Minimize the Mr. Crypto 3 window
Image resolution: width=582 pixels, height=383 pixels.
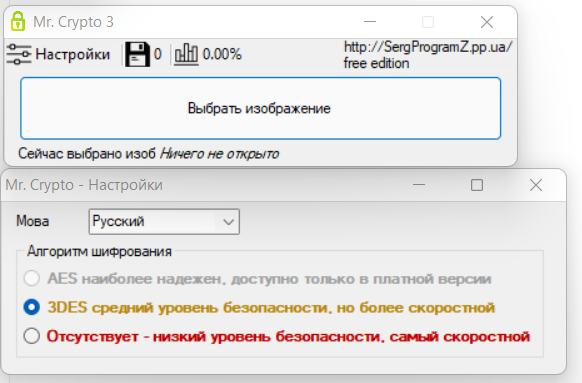click(x=370, y=22)
